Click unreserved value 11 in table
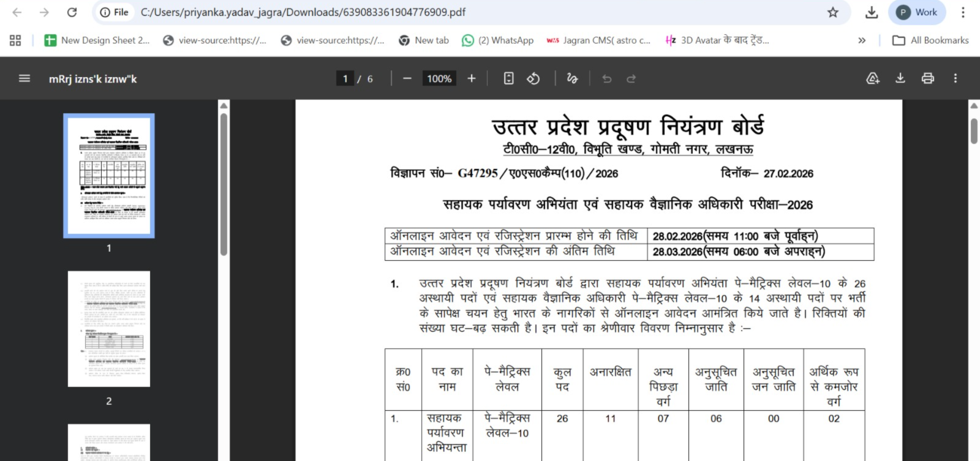The width and height of the screenshot is (980, 461). pyautogui.click(x=610, y=419)
